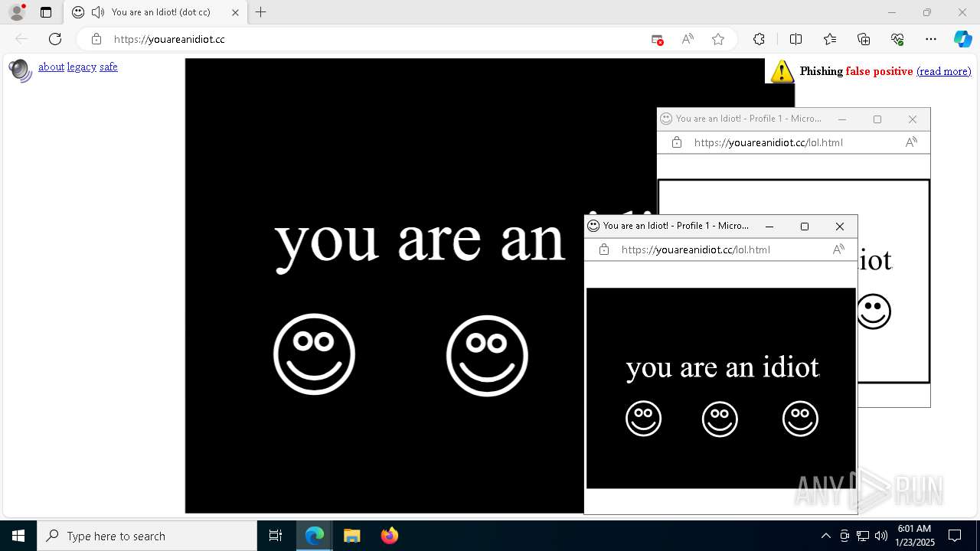980x551 pixels.
Task: Click the middle smiley in front popup
Action: pyautogui.click(x=720, y=419)
